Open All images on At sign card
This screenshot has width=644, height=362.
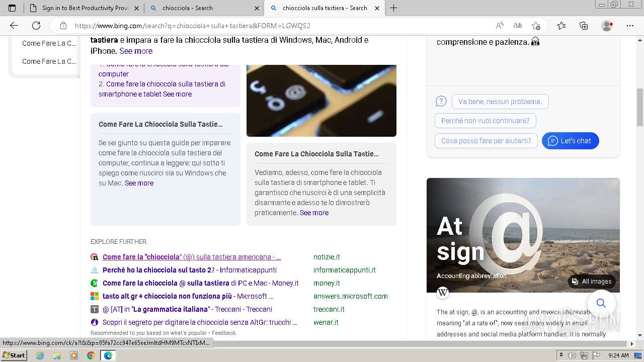click(x=592, y=282)
